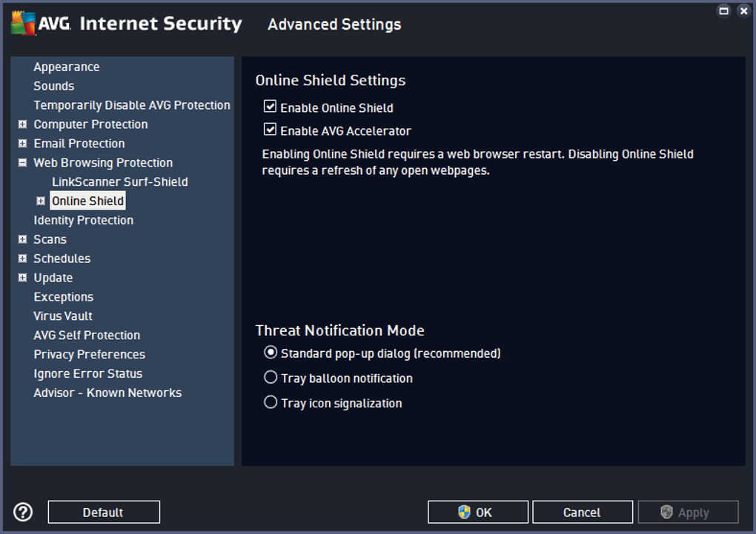Expand the Schedules tree node
The height and width of the screenshot is (534, 756).
(x=22, y=258)
